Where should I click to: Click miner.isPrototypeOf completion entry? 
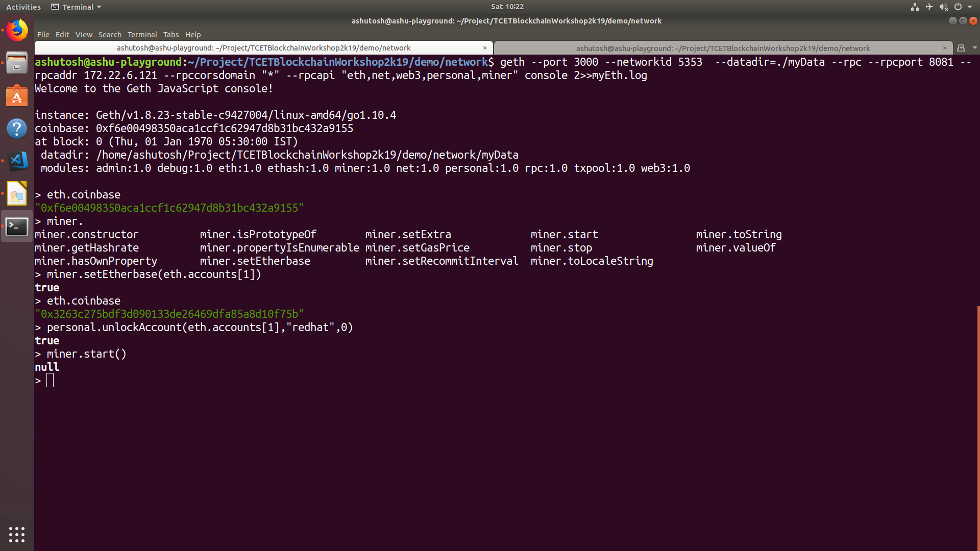click(258, 235)
